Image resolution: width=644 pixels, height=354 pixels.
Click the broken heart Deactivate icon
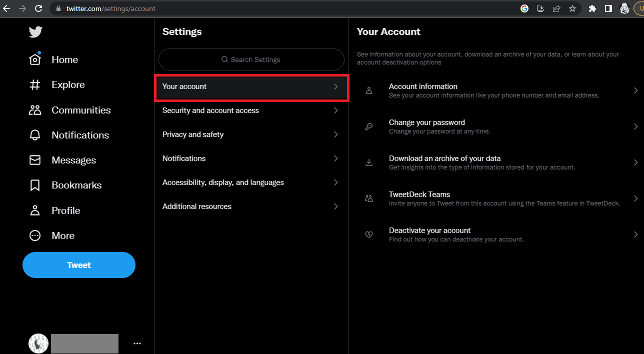369,234
